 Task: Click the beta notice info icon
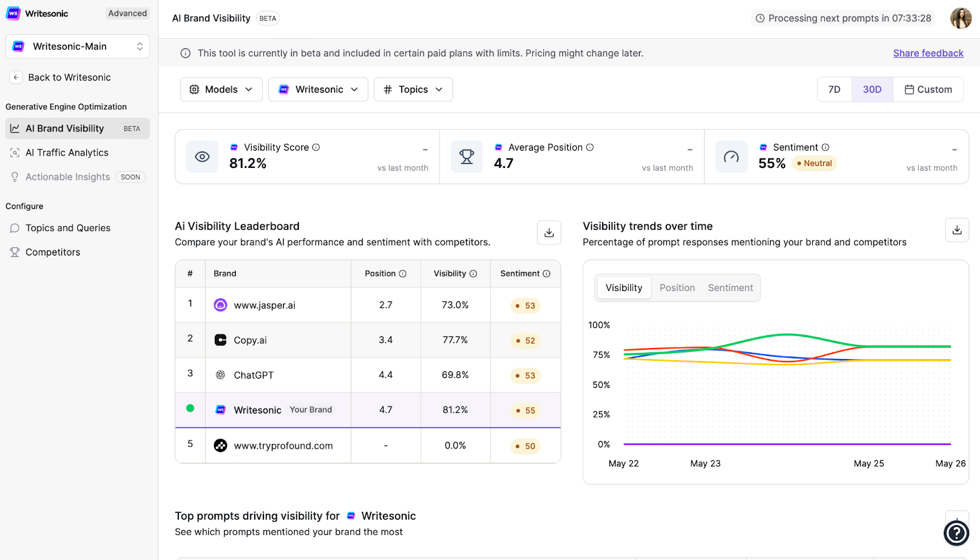point(186,53)
